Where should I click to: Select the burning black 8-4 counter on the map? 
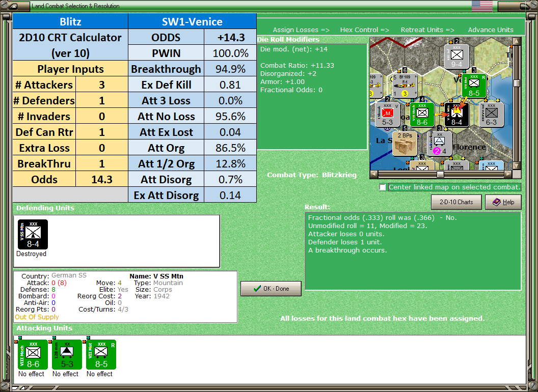(456, 115)
